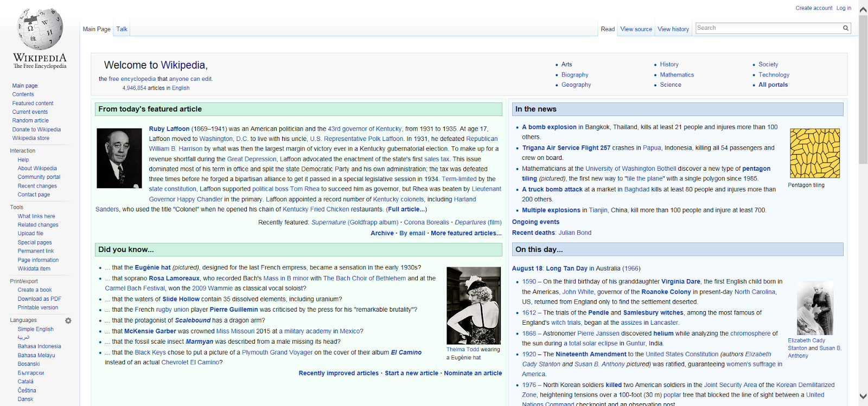The image size is (868, 406).
Task: Click Contents in the sidebar
Action: click(23, 94)
